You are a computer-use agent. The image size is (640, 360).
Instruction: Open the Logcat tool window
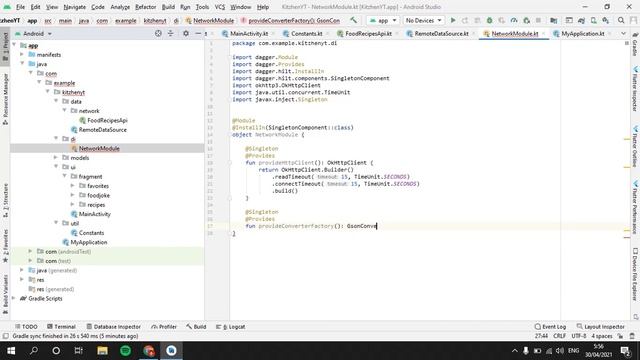(231, 327)
